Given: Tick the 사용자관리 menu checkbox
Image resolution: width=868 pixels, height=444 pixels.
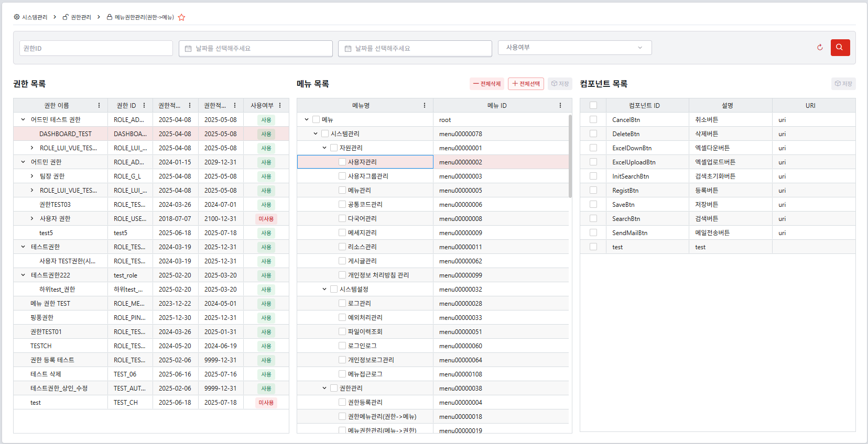Looking at the screenshot, I should [x=342, y=162].
